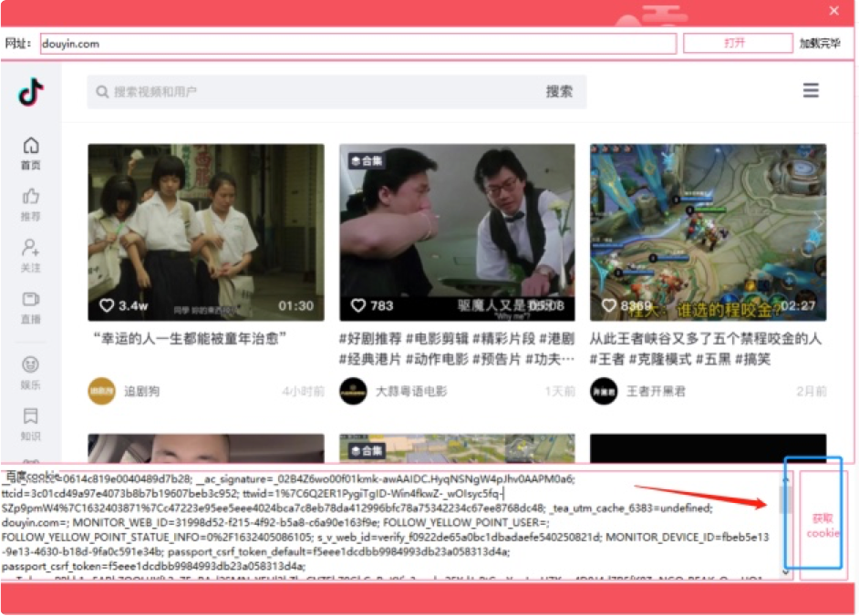Image resolution: width=859 pixels, height=616 pixels.
Task: Click the title “幸运的人一生都能被童年治愈”
Action: [189, 339]
